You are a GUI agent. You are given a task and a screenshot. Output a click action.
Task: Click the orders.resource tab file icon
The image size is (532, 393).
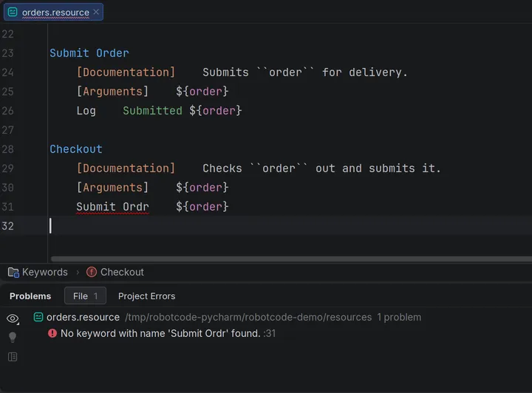pos(13,13)
